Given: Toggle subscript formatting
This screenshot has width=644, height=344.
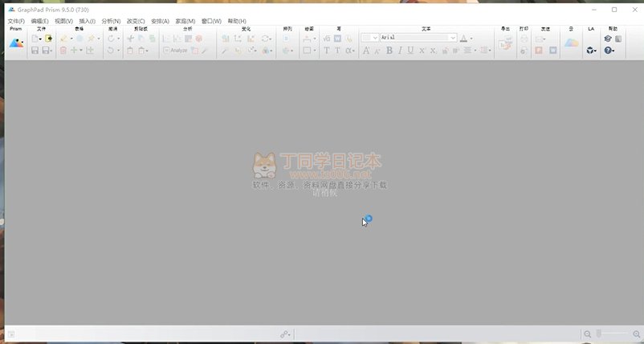Looking at the screenshot, I should tap(433, 51).
